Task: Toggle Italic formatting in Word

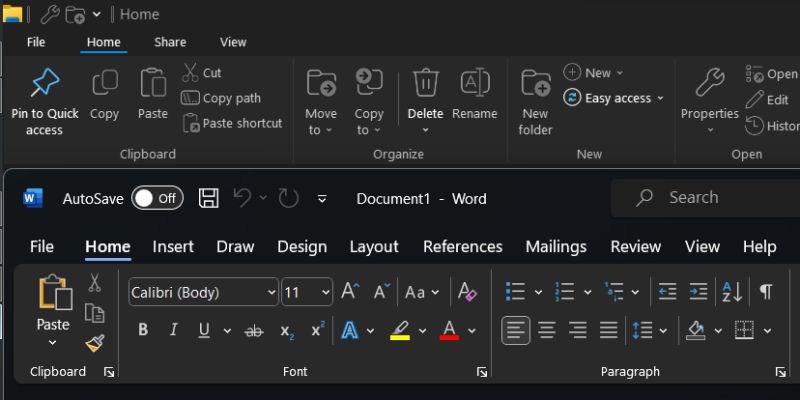Action: pos(173,330)
